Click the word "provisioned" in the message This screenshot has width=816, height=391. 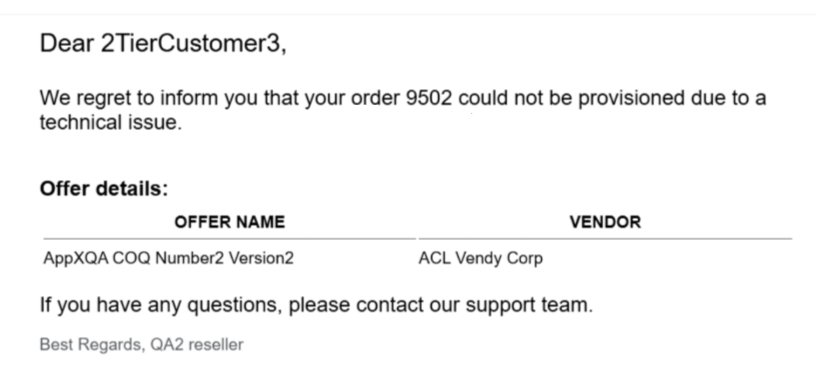coord(631,98)
